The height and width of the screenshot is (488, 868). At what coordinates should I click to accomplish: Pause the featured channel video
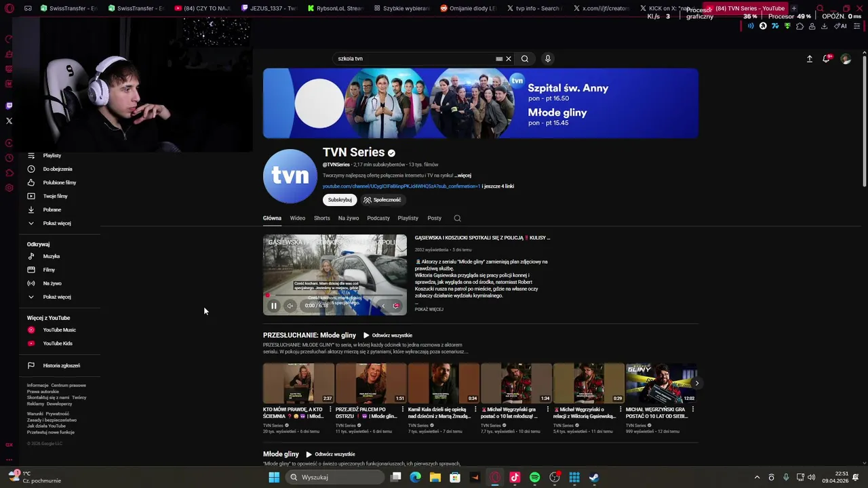(x=274, y=306)
